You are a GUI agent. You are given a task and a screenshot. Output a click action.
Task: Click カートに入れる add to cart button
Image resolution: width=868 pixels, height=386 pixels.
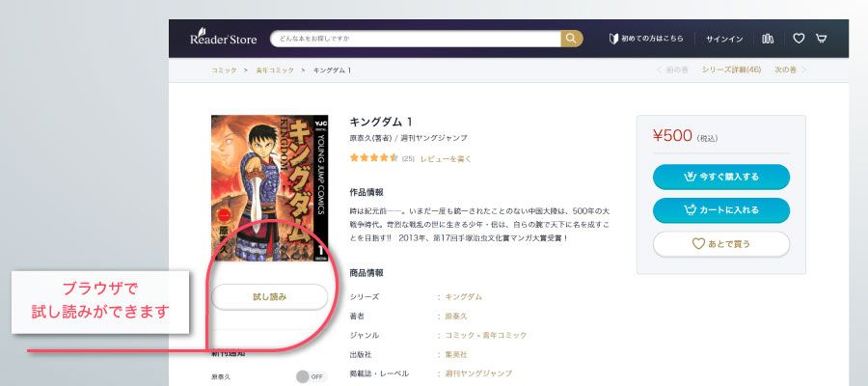point(721,210)
